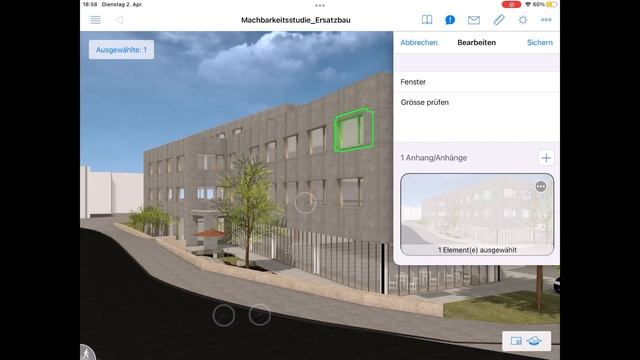Cancel editing with Abbrechen
The height and width of the screenshot is (360, 640).
tap(419, 42)
